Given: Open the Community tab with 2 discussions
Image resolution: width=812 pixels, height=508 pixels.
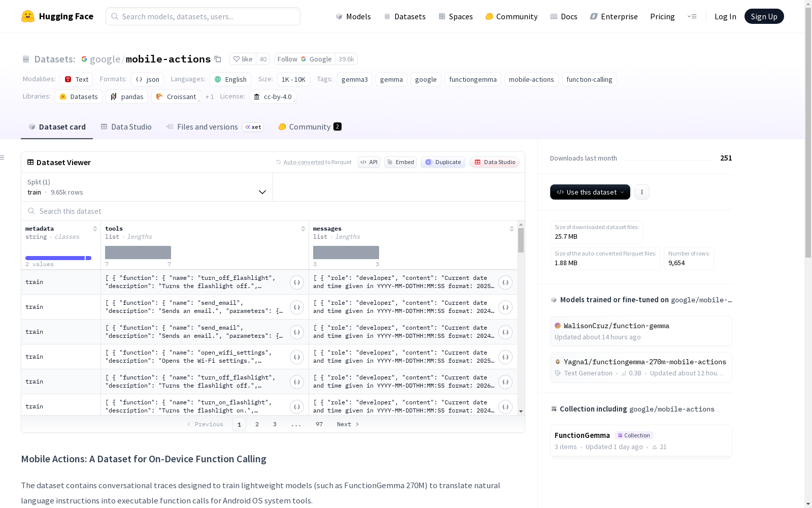Looking at the screenshot, I should [310, 127].
